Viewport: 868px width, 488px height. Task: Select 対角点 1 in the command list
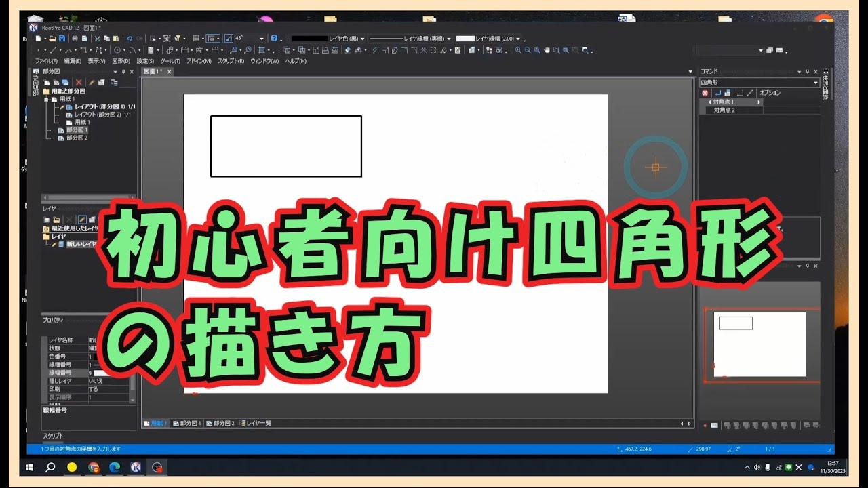coord(731,102)
